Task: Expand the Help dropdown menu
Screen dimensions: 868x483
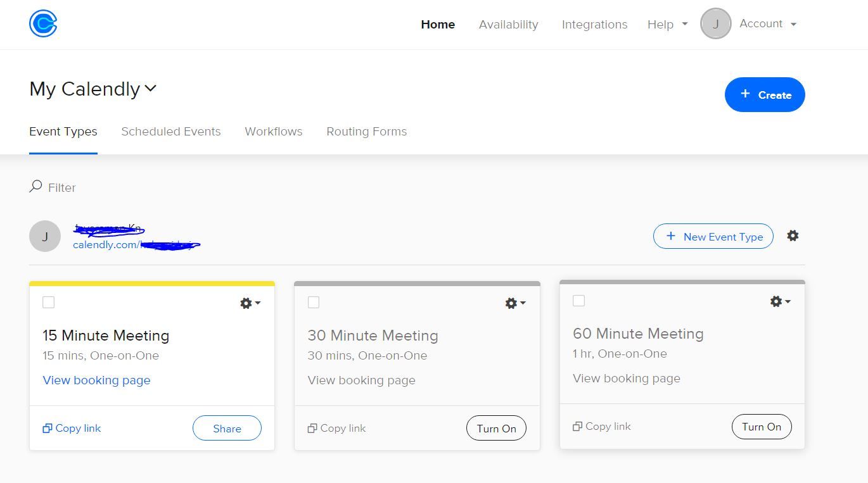Action: click(x=667, y=25)
